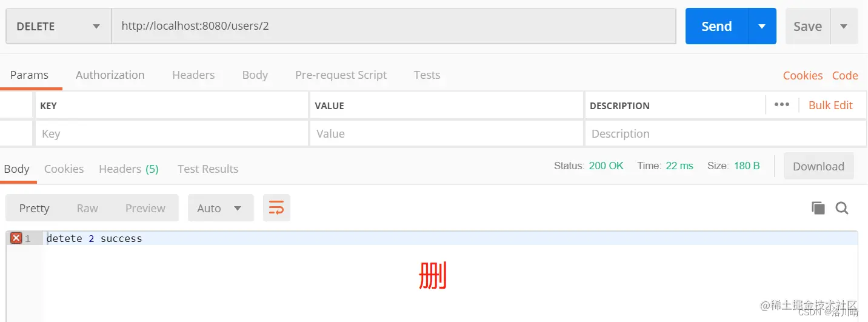Click the VALUE column header
868x322 pixels.
329,106
